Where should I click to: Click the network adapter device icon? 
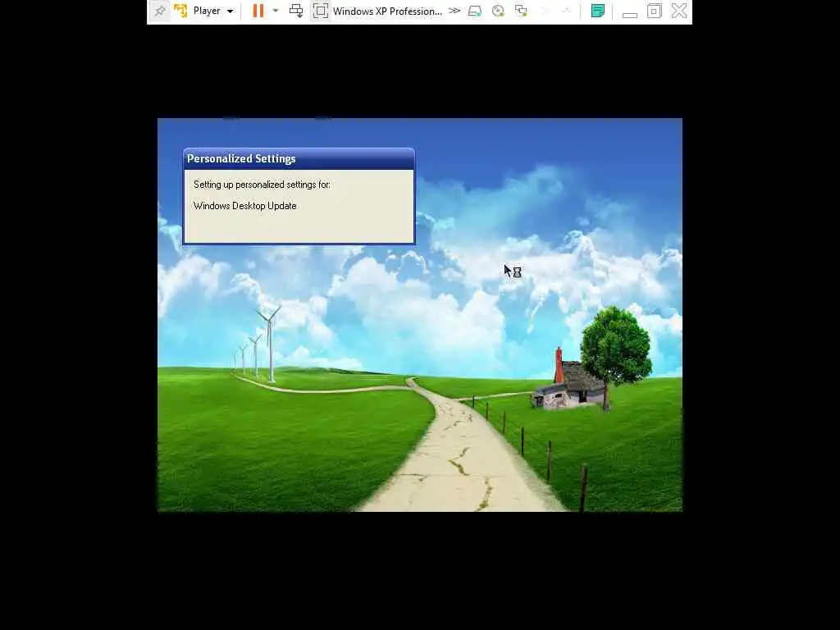[x=521, y=11]
